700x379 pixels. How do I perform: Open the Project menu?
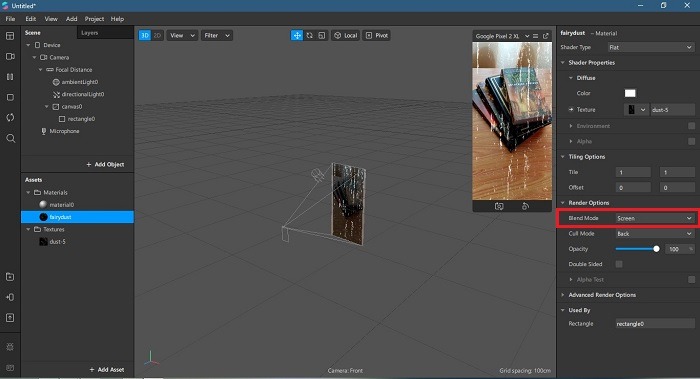tap(94, 19)
